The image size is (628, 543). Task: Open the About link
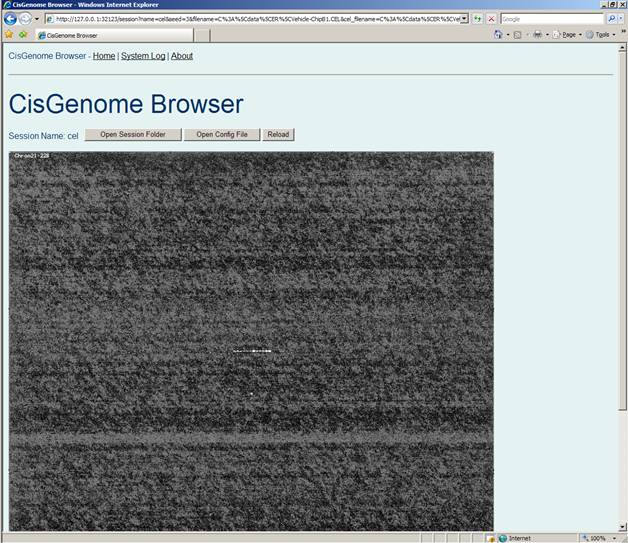182,56
